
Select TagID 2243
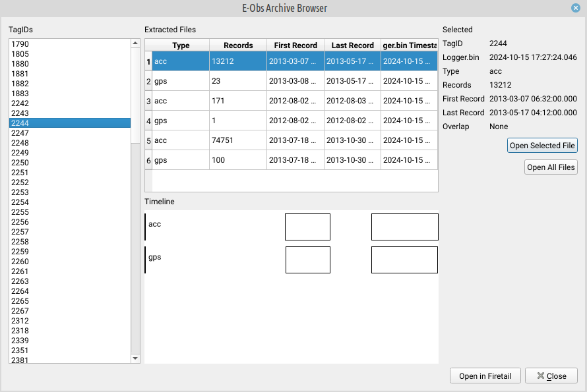coord(70,113)
